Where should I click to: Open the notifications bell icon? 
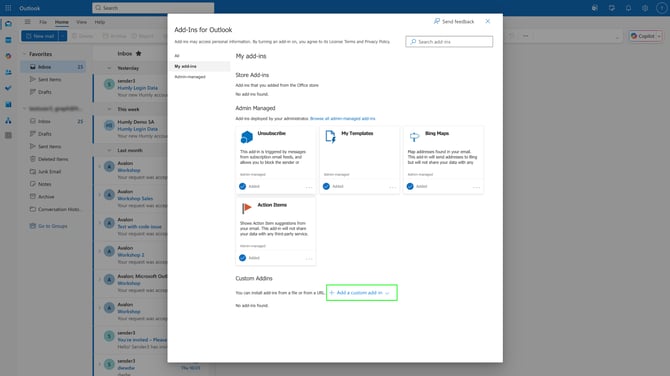click(628, 8)
